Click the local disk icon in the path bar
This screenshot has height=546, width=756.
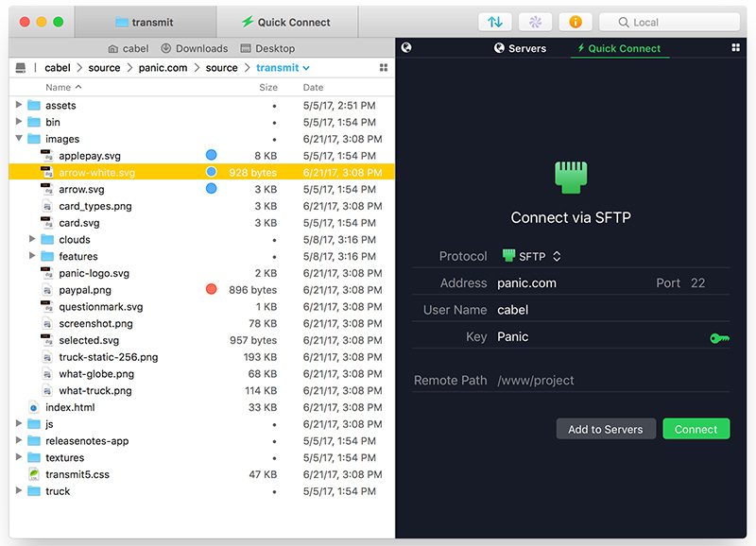click(21, 68)
